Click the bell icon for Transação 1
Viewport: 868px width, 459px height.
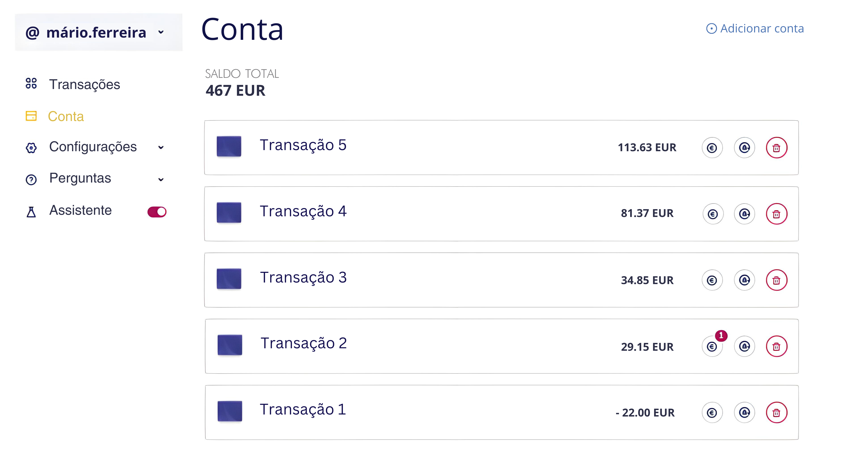tap(744, 412)
